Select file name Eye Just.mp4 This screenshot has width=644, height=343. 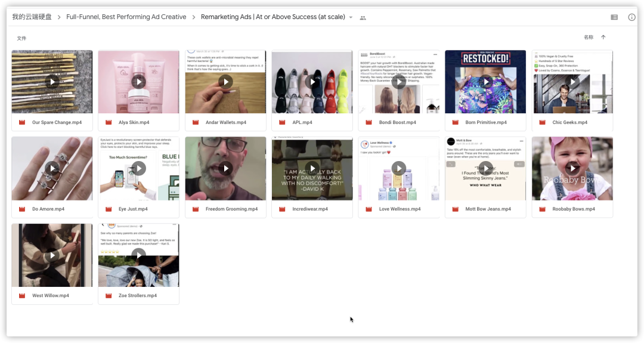click(x=133, y=209)
